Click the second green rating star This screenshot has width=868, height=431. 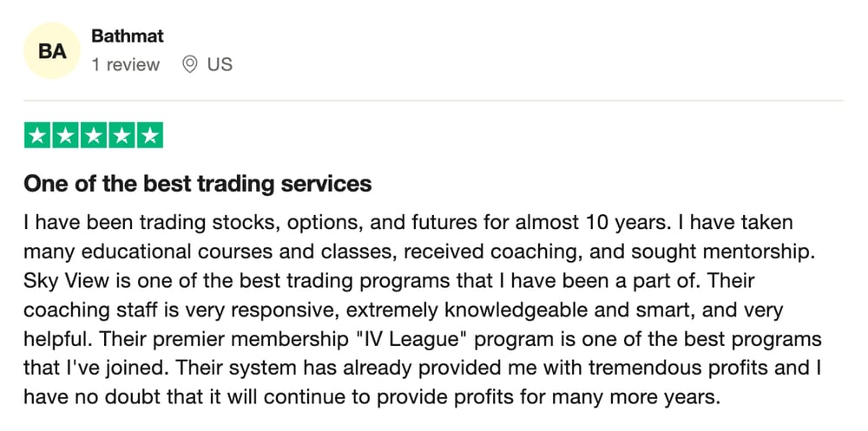point(66,135)
